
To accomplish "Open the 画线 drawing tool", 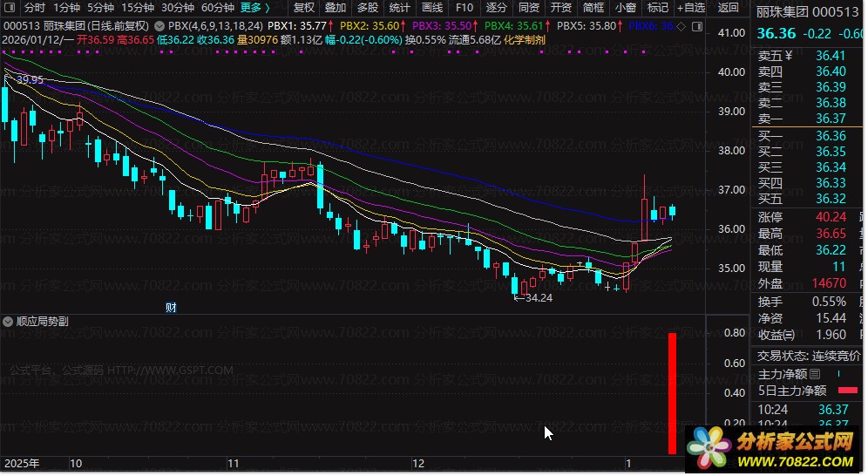I will coord(431,8).
